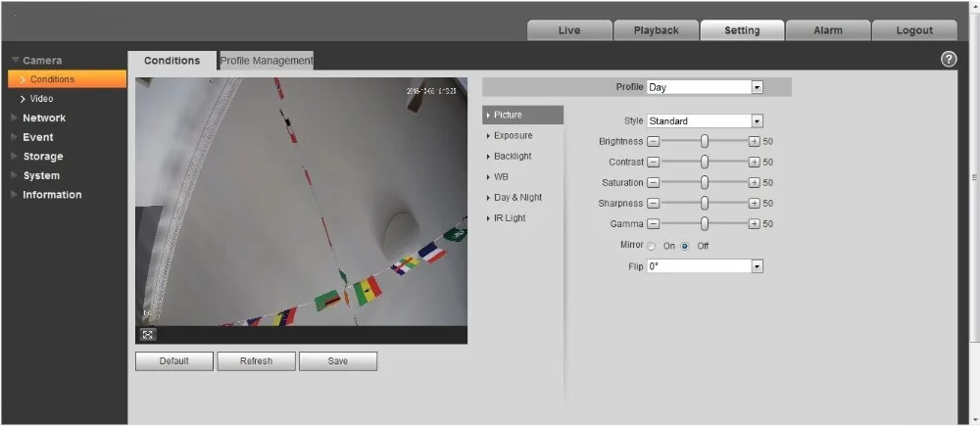The image size is (980, 426).
Task: Set Mirror to On
Action: 652,246
